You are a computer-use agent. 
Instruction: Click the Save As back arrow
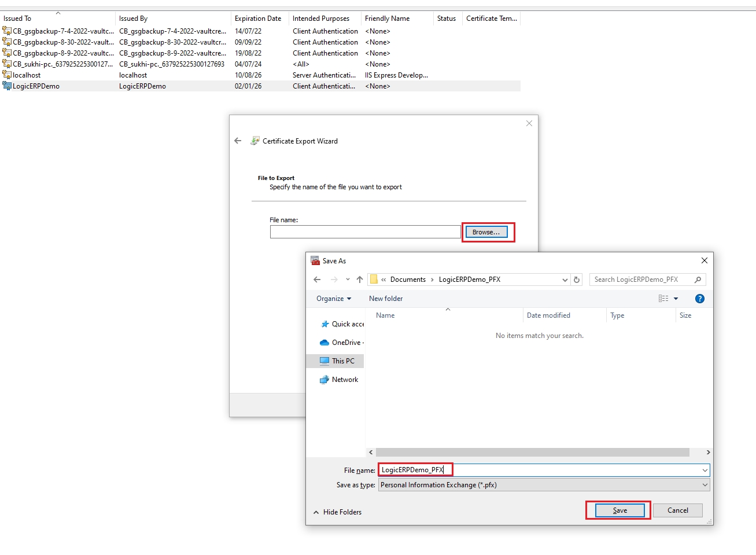point(317,280)
